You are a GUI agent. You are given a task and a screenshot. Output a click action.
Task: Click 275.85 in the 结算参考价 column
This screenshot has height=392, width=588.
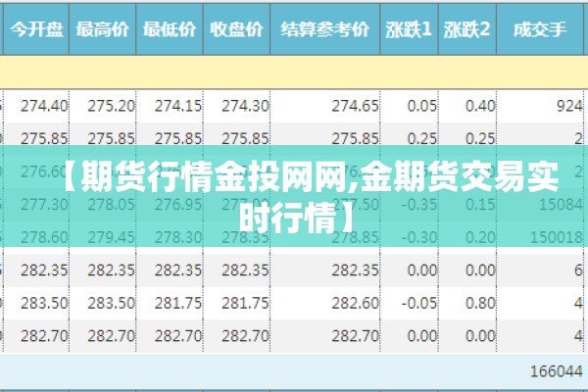[x=355, y=139]
